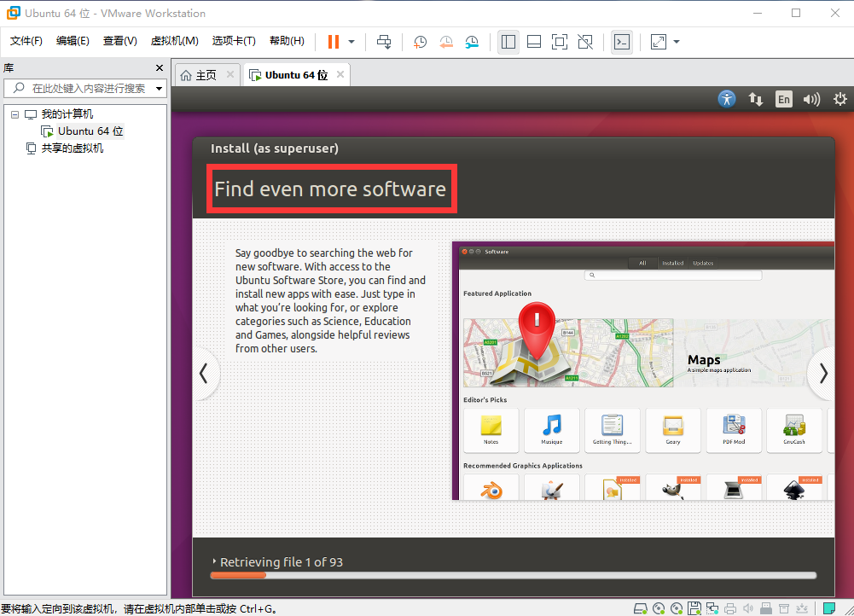Image resolution: width=854 pixels, height=616 pixels.
Task: Open the 选项卡(T) menu
Action: pos(234,41)
